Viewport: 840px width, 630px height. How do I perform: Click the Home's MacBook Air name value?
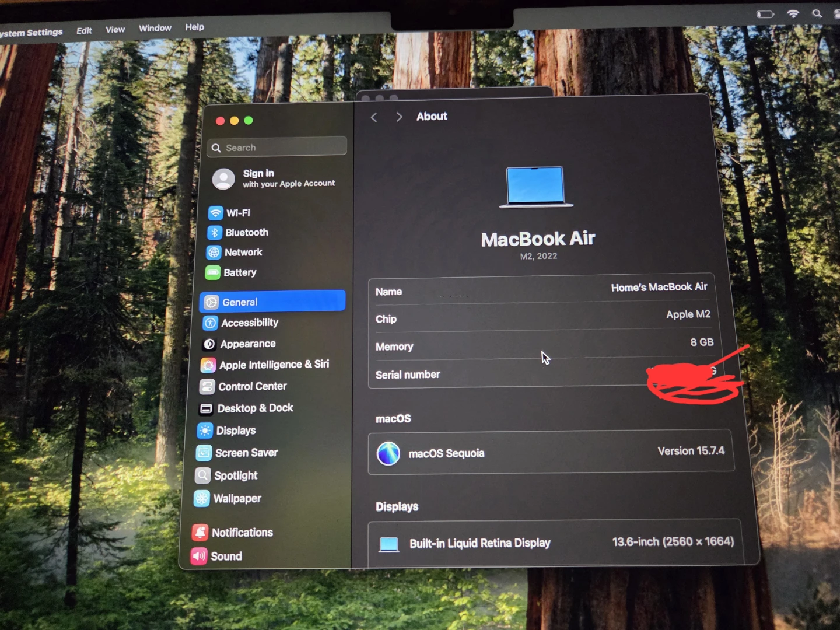(x=659, y=287)
